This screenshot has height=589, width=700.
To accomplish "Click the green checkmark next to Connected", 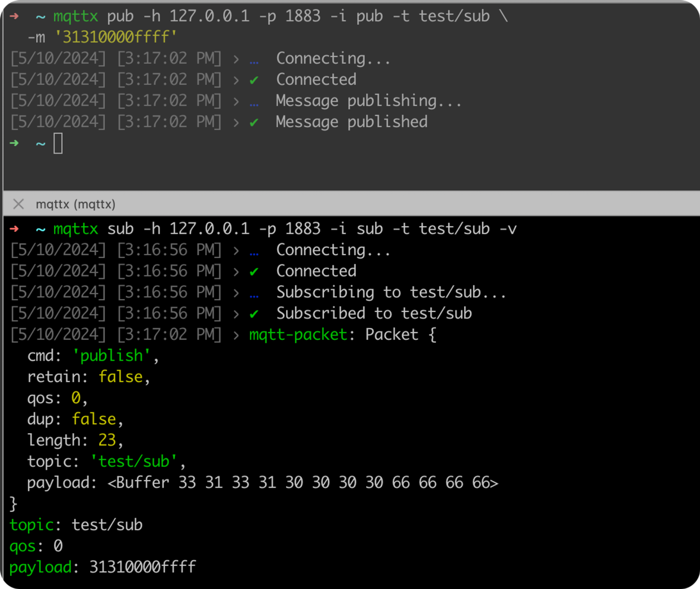I will 254,79.
